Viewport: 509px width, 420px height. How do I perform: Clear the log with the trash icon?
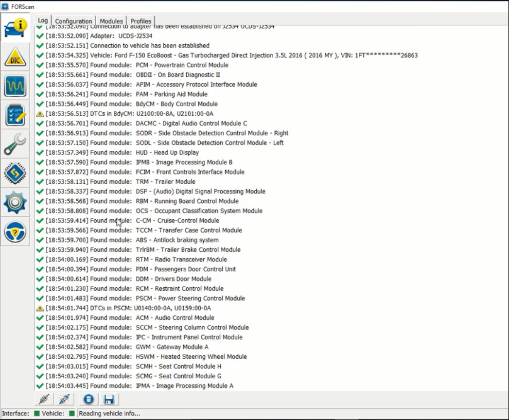tap(88, 399)
